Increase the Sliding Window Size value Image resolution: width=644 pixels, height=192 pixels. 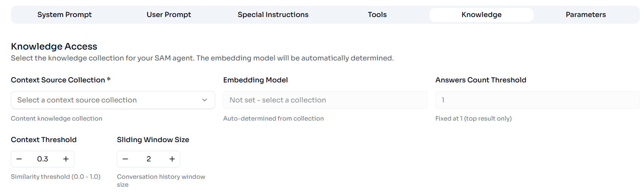[172, 159]
